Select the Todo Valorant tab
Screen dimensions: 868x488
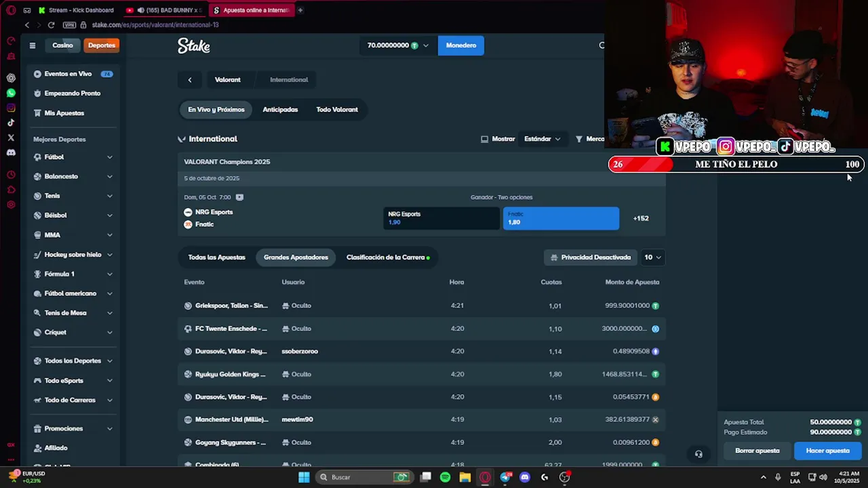click(x=337, y=110)
